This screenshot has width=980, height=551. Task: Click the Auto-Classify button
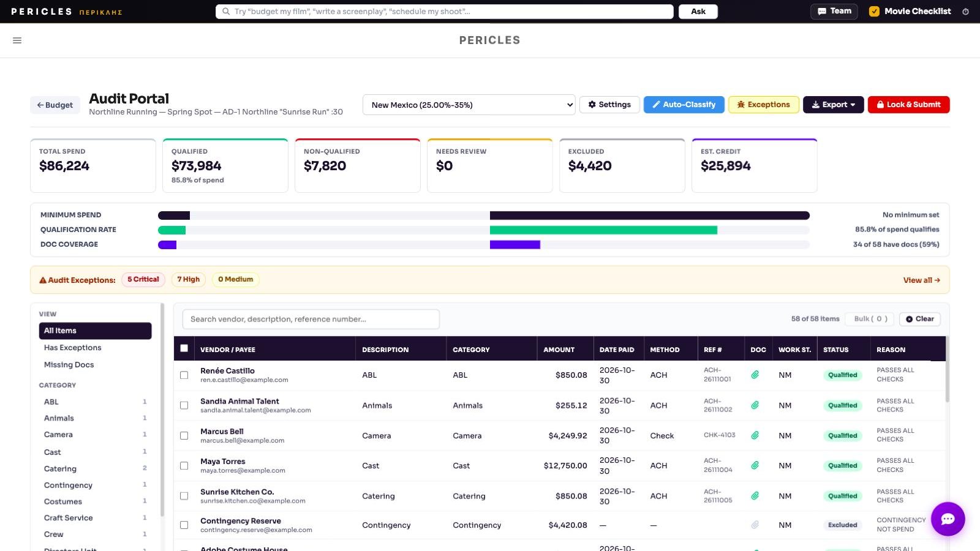coord(684,105)
